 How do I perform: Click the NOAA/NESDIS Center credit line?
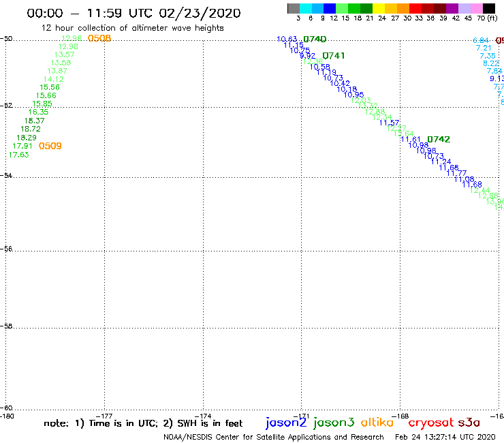click(274, 437)
